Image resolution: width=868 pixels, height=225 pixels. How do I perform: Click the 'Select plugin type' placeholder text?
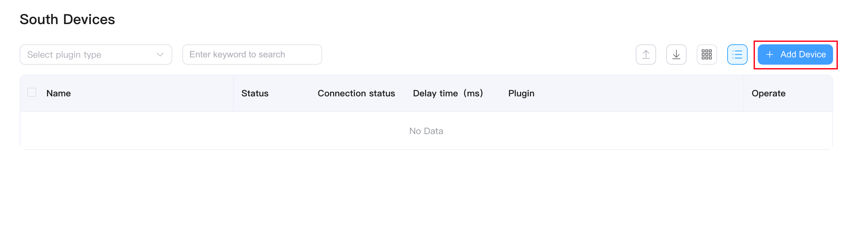point(64,55)
